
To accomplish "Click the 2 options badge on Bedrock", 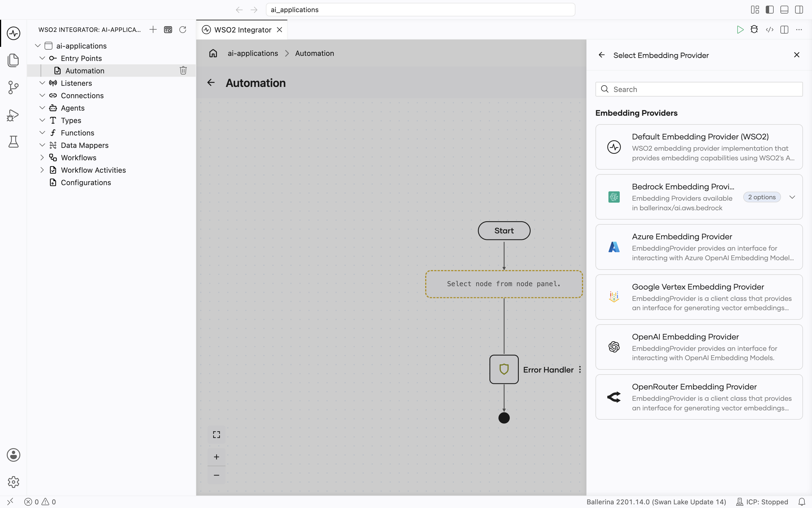I will (762, 197).
